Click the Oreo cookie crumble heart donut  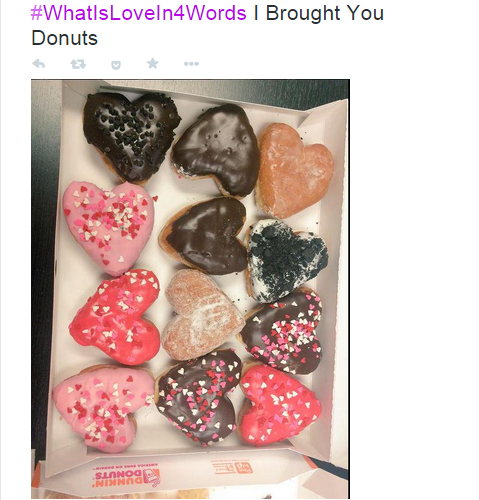(x=286, y=260)
